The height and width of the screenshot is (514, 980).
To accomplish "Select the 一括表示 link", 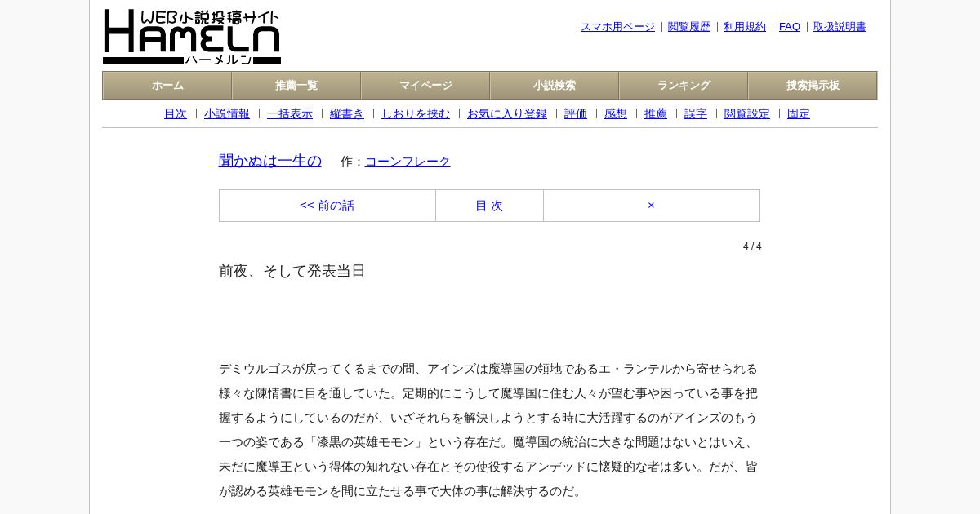I will 290,114.
